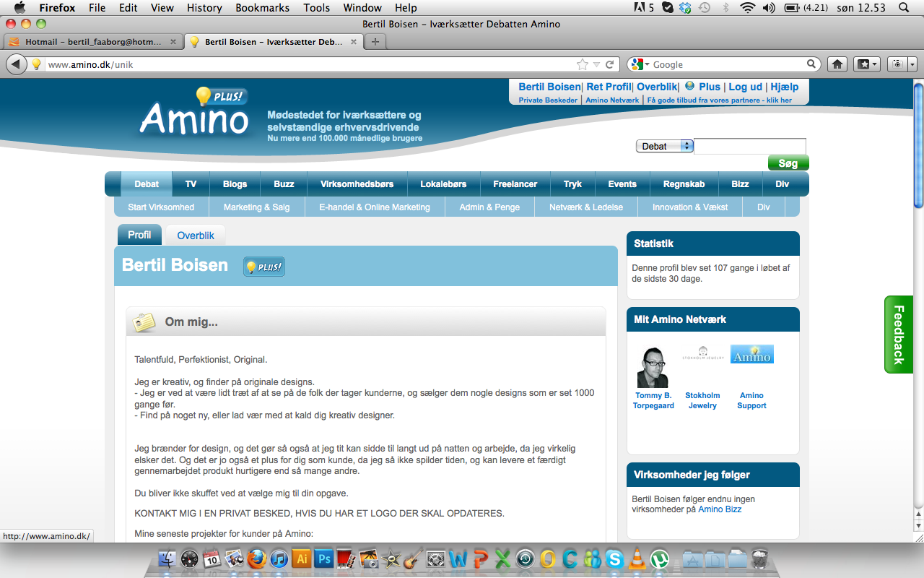Image resolution: width=924 pixels, height=578 pixels.
Task: Open the Virksomhedsbørs navigation item
Action: click(357, 184)
